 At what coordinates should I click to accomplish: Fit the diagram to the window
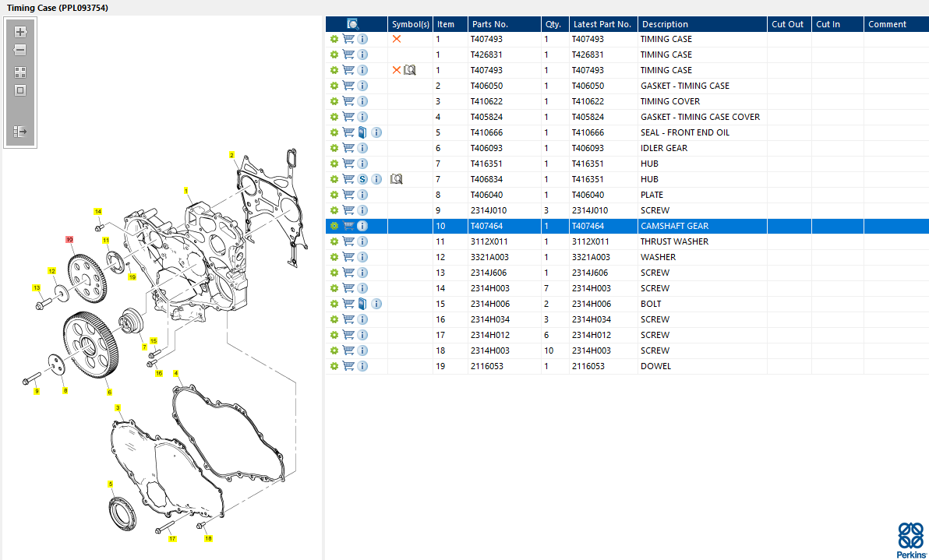(x=20, y=72)
